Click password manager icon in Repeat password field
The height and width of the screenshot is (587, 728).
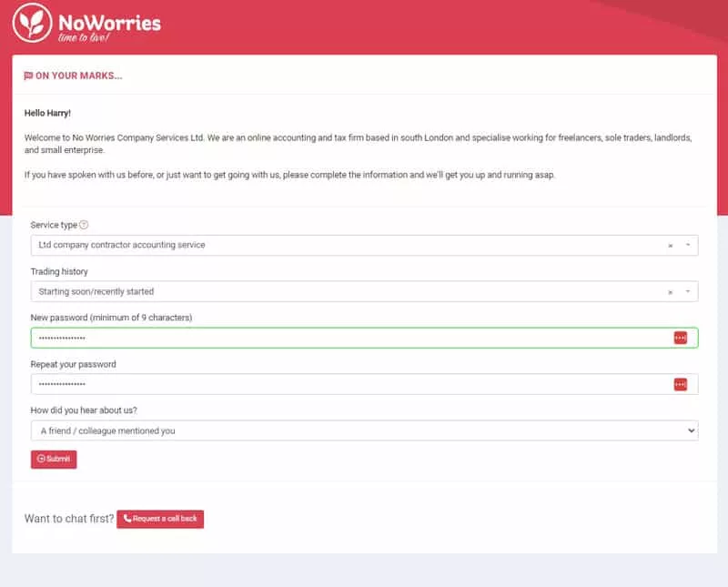point(680,385)
